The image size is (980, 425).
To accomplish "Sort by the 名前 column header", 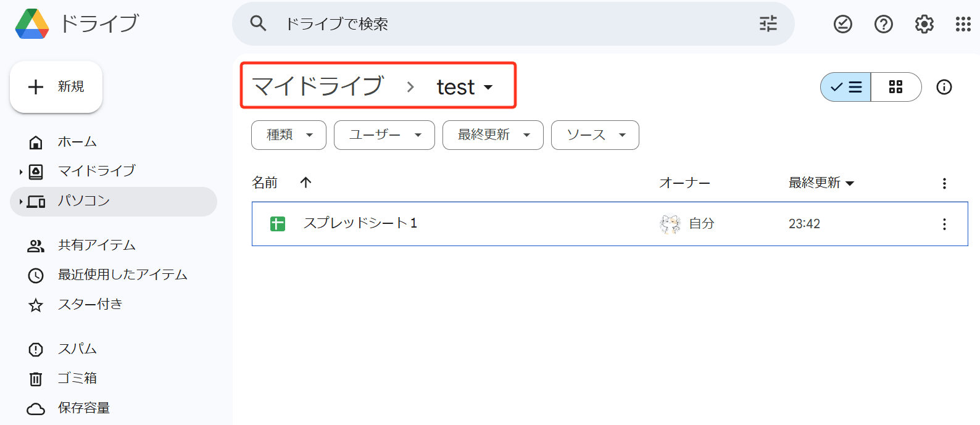I will click(x=265, y=183).
